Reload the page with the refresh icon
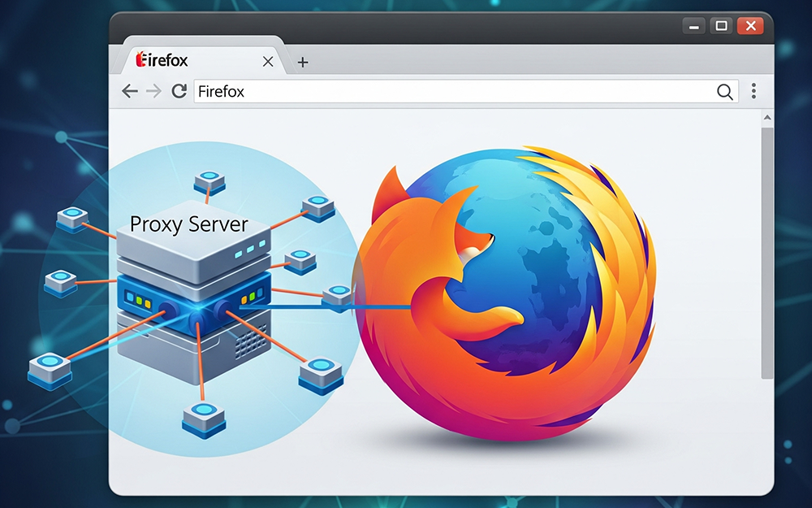Screen dimensions: 812x508 (179, 91)
